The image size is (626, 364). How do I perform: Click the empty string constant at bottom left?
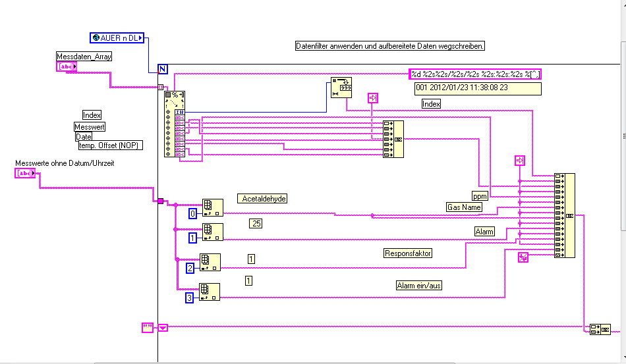coord(148,328)
